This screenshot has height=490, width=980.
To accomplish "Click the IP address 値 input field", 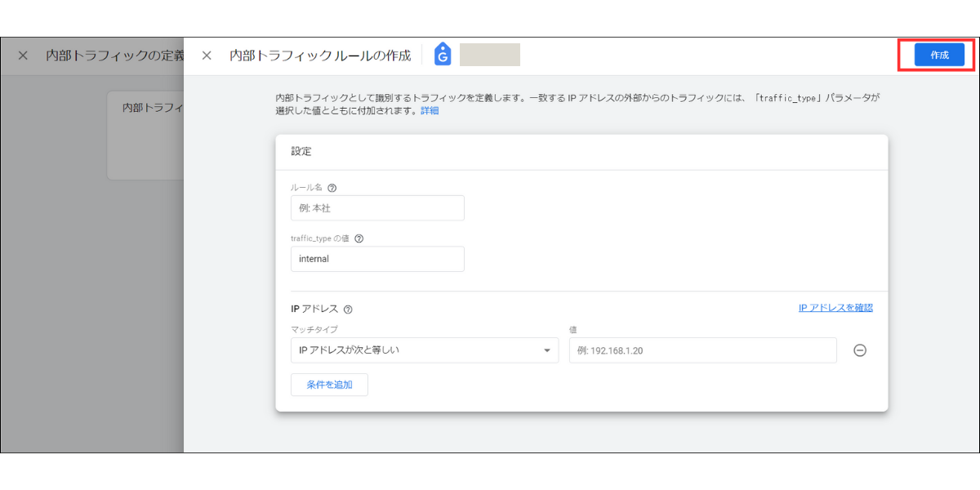I will click(x=703, y=350).
